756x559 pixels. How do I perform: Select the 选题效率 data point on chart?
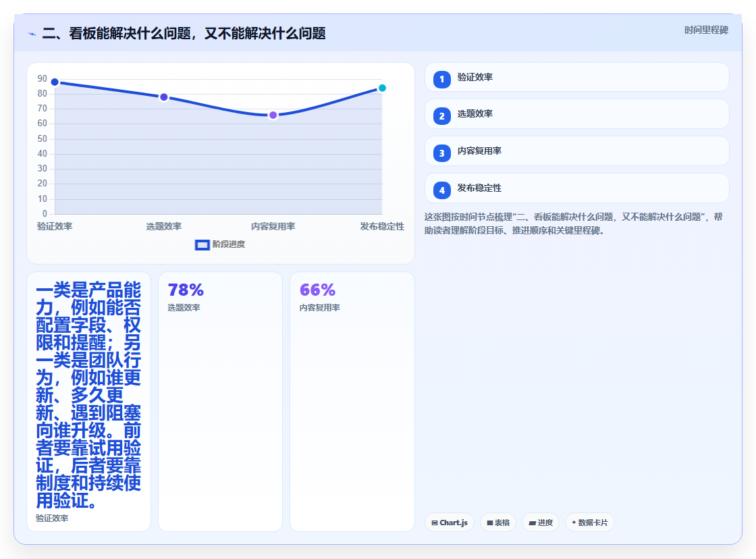tap(164, 97)
